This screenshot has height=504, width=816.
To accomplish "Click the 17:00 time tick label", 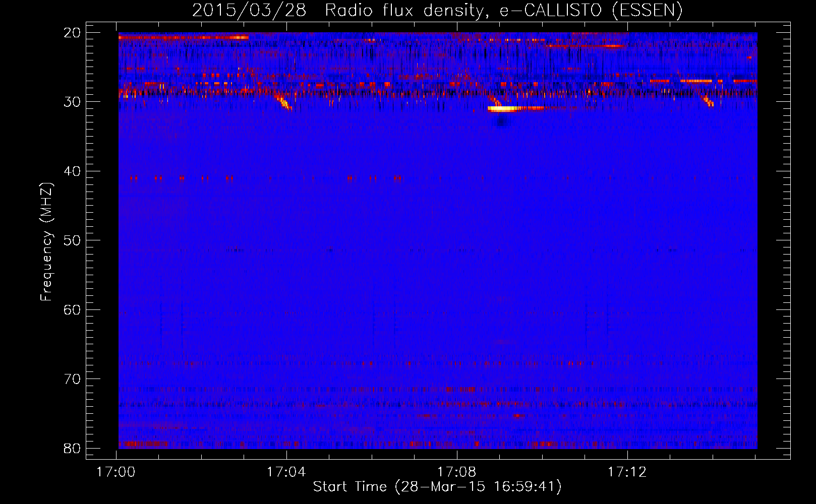I will [x=116, y=472].
